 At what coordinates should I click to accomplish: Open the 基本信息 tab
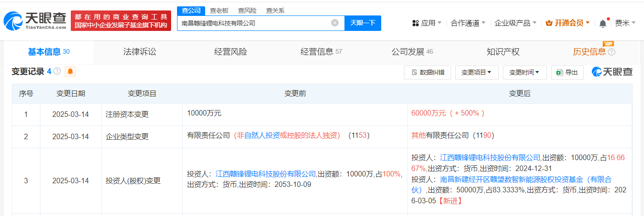point(49,52)
